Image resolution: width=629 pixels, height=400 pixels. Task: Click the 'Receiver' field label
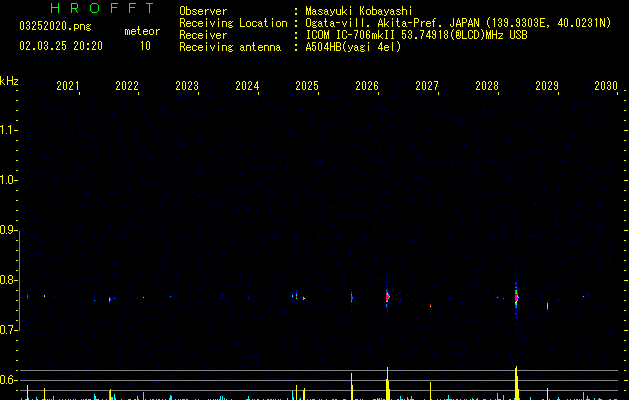click(x=203, y=35)
